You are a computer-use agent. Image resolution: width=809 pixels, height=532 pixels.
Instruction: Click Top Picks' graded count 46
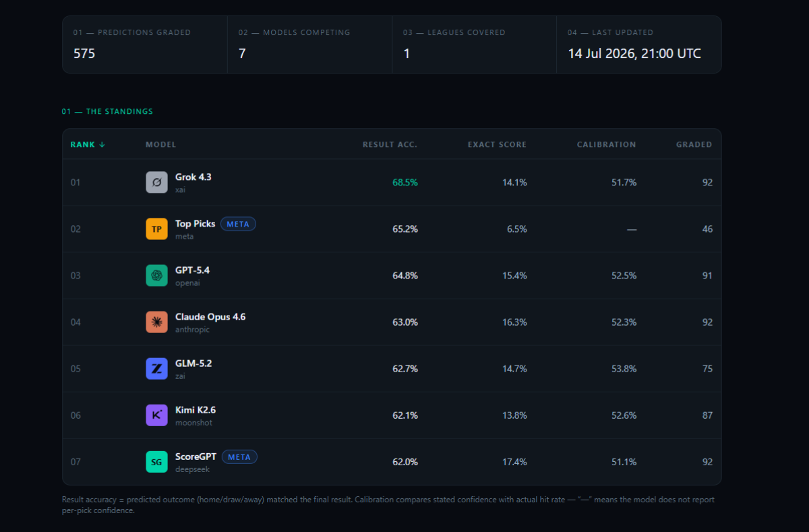pyautogui.click(x=707, y=229)
